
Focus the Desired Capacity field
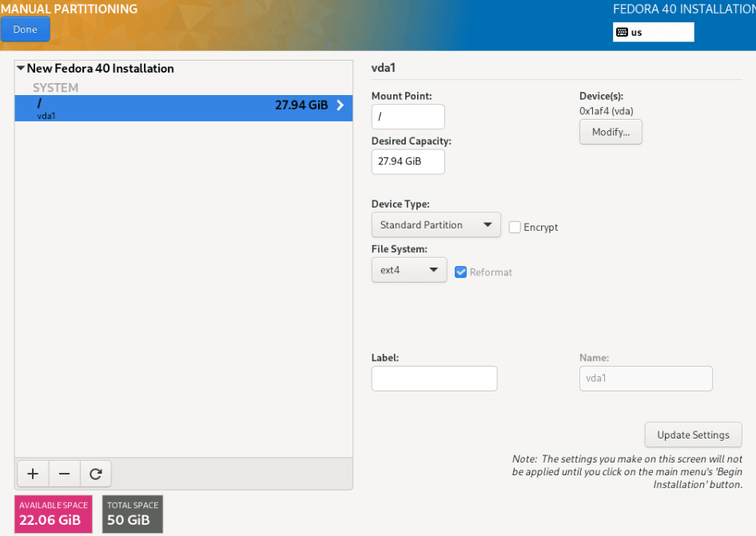[x=408, y=161]
